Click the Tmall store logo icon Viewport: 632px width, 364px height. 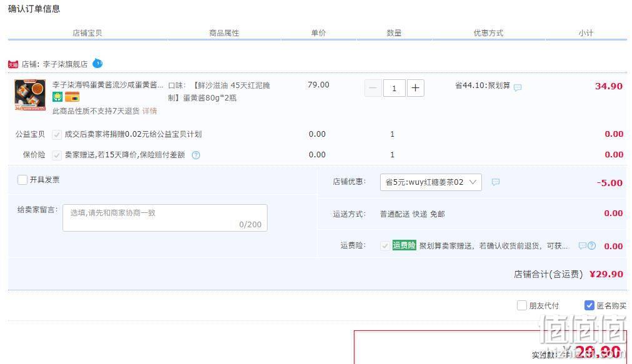[13, 64]
